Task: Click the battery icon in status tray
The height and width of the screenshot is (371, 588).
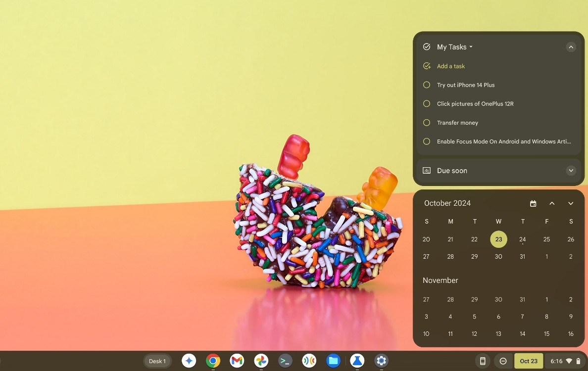Action: pos(578,361)
